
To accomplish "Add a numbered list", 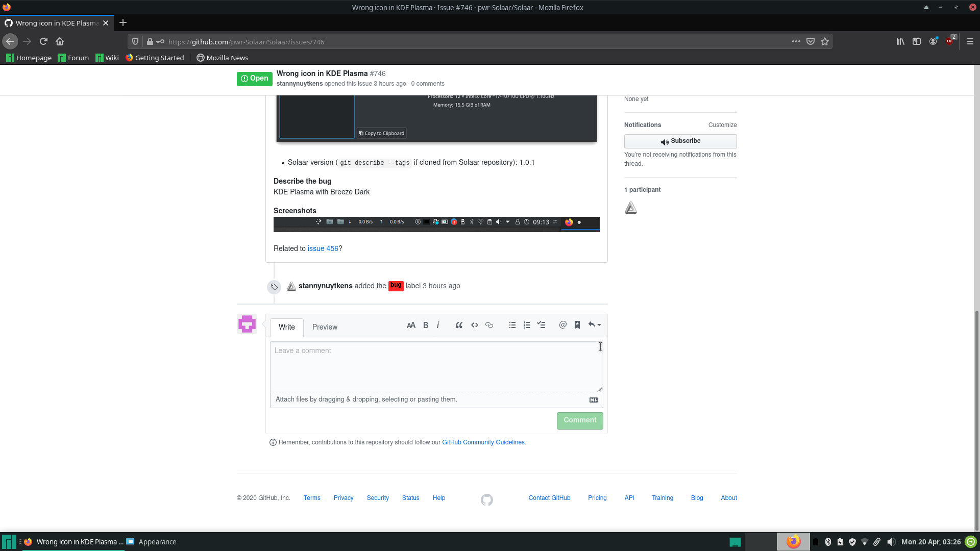I will (527, 325).
